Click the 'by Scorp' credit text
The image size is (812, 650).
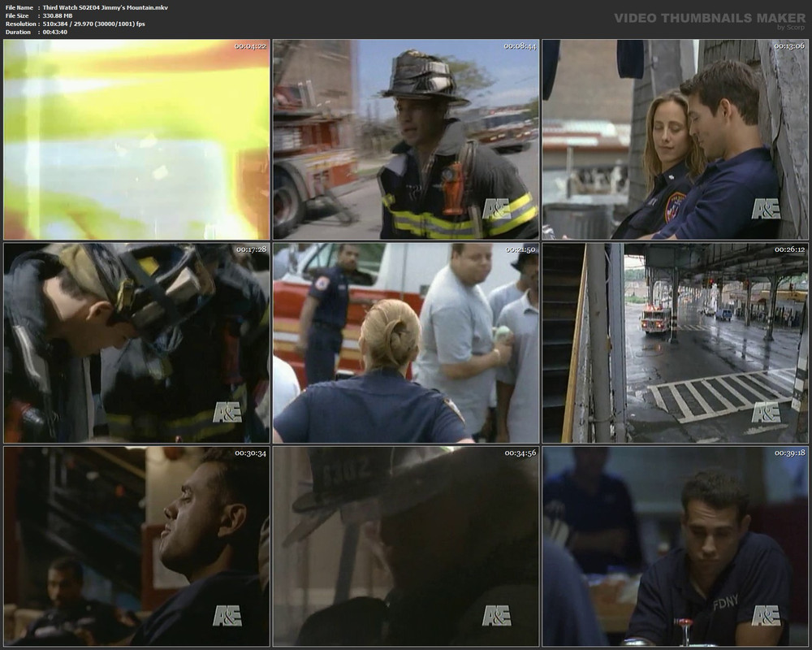[791, 28]
